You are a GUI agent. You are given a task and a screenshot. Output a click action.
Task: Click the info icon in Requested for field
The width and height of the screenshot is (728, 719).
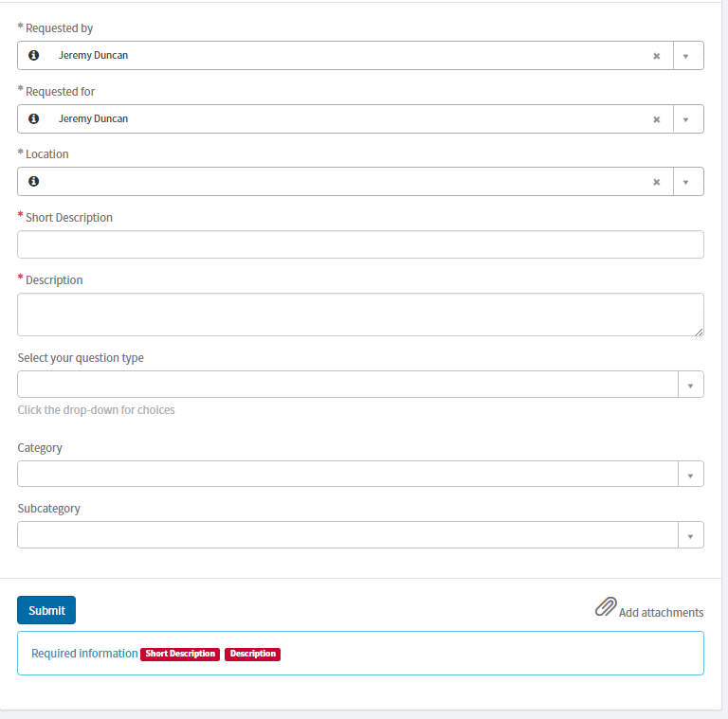(x=33, y=118)
